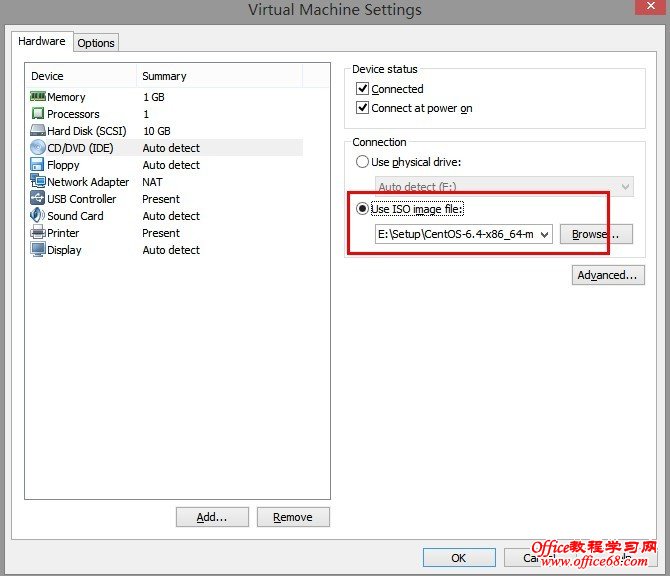Click the Hard Disk (SCSI) icon
Image resolution: width=670 pixels, height=576 pixels.
pos(38,130)
